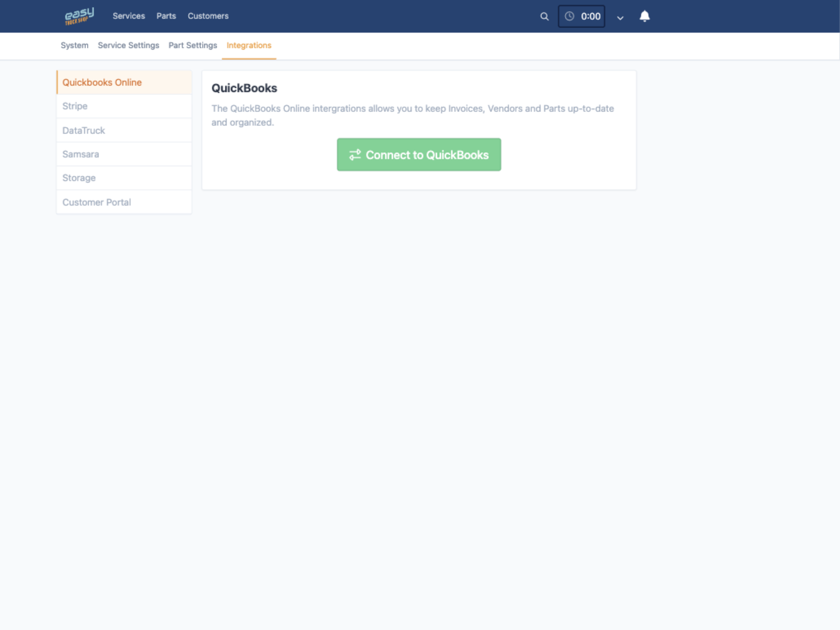Switch to the System tab
840x630 pixels.
(74, 45)
